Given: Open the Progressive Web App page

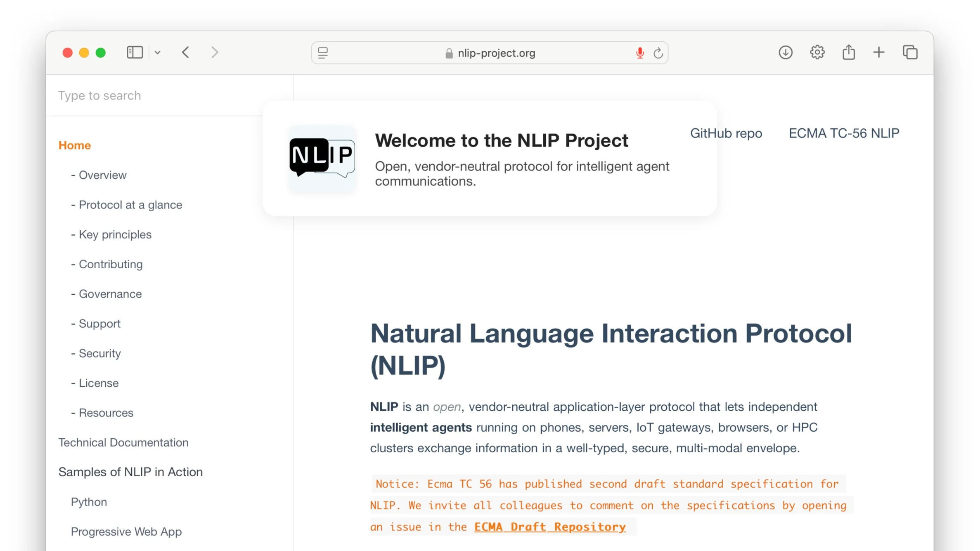Looking at the screenshot, I should 126,532.
